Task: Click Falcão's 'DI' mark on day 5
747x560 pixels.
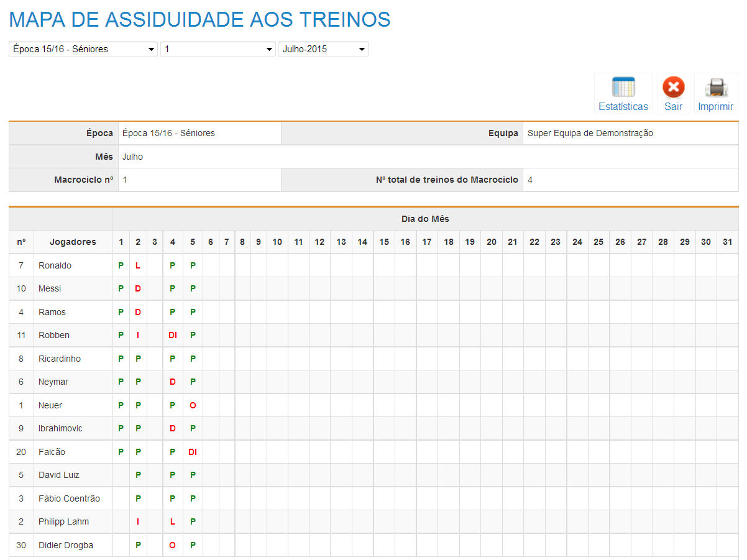Action: pos(193,452)
